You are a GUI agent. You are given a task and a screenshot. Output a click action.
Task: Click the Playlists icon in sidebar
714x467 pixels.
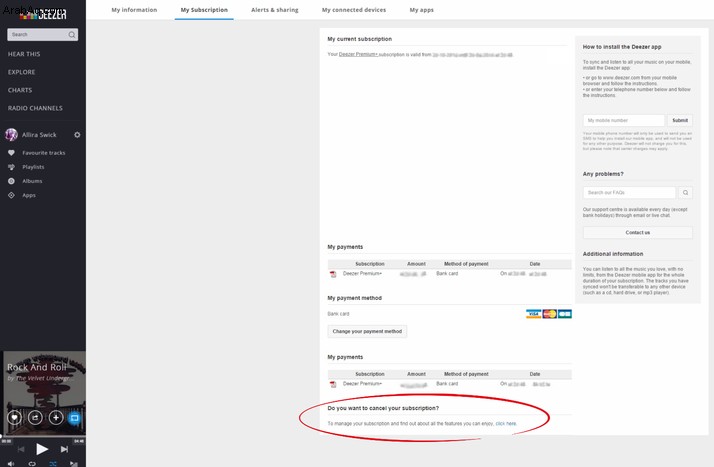click(11, 167)
